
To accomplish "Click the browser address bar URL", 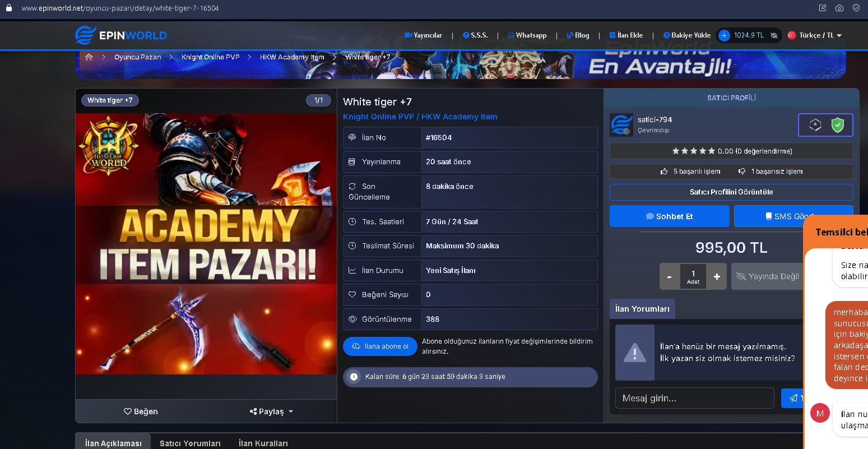I will [x=120, y=8].
